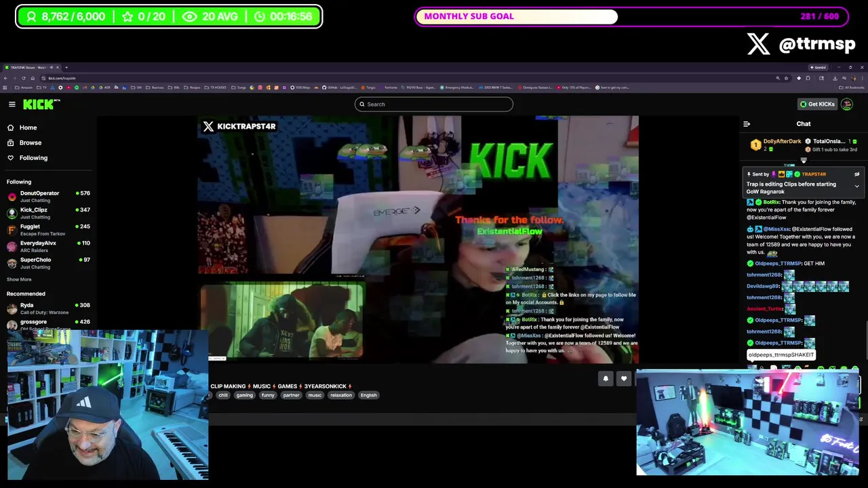
Task: Click the heart follow icon under stream
Action: [x=624, y=379]
